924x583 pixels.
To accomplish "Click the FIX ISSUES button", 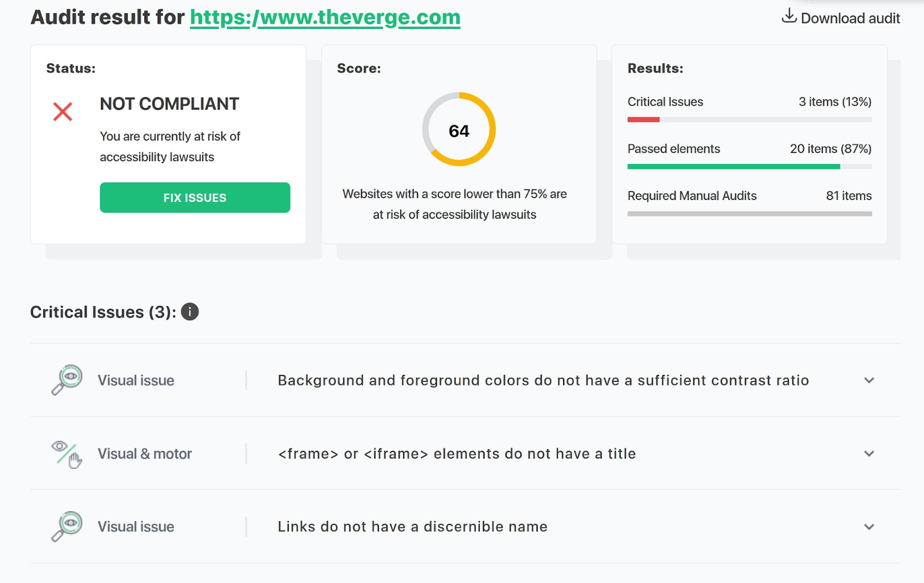I will 195,198.
